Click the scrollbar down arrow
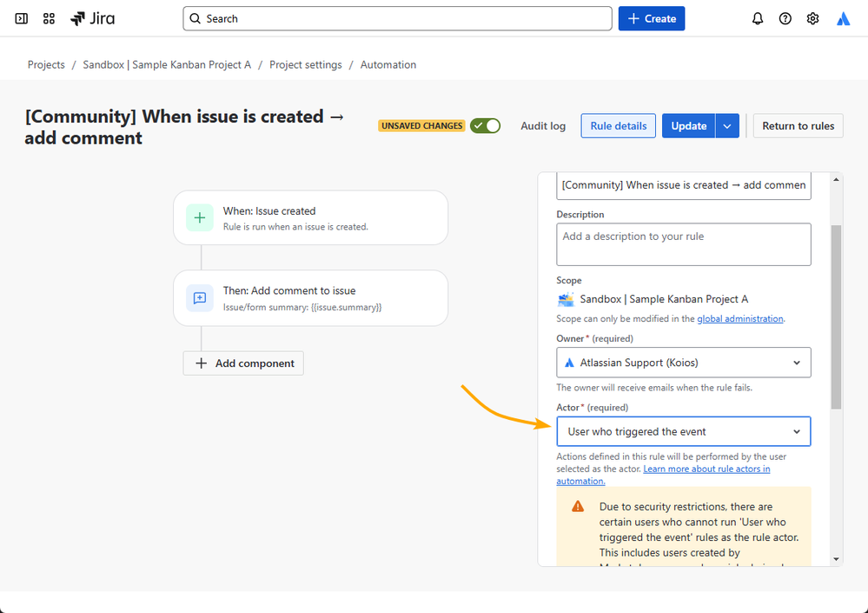The height and width of the screenshot is (613, 868). point(836,559)
